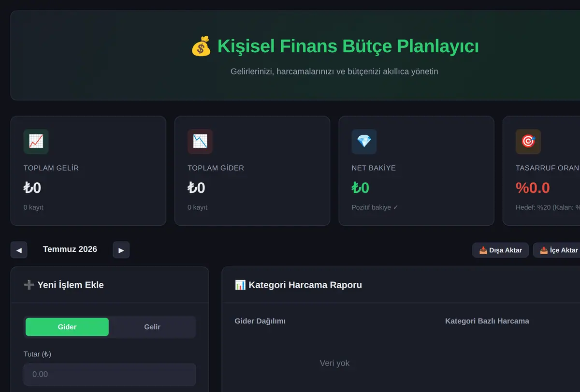Screen dimensions: 580x392
Task: Focus the Tutar amount input field
Action: tap(110, 374)
